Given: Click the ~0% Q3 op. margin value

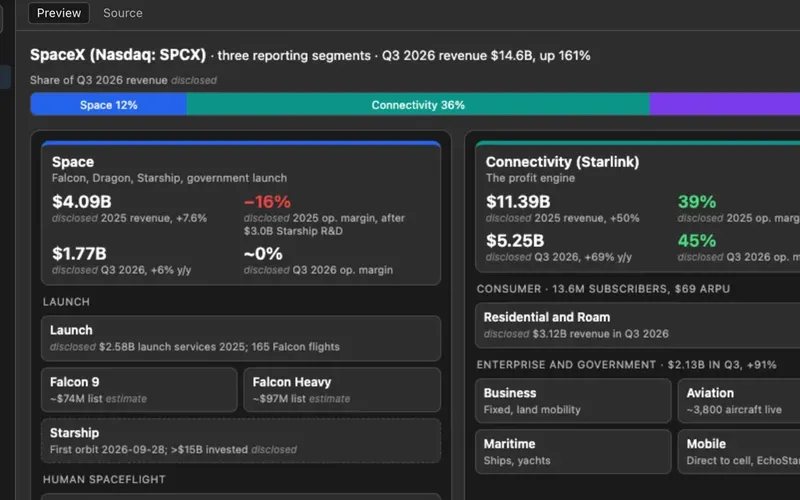Looking at the screenshot, I should (263, 254).
